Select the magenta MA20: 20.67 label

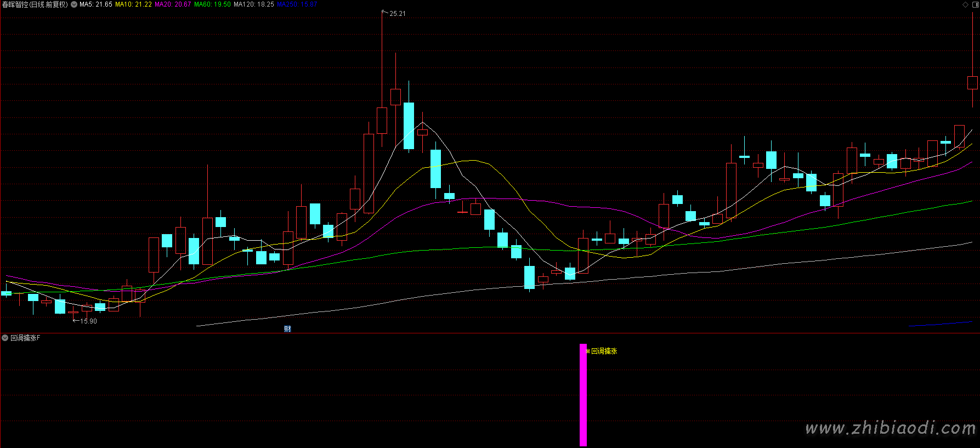pos(173,4)
